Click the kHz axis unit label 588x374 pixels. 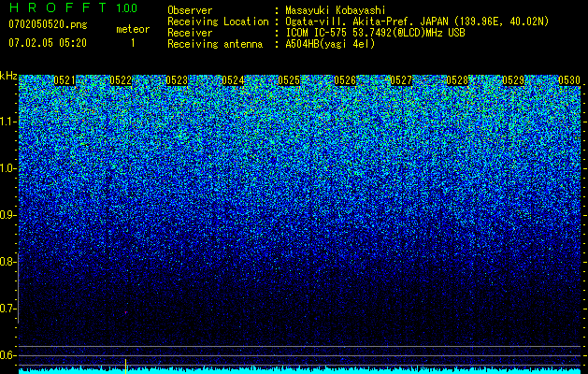8,76
